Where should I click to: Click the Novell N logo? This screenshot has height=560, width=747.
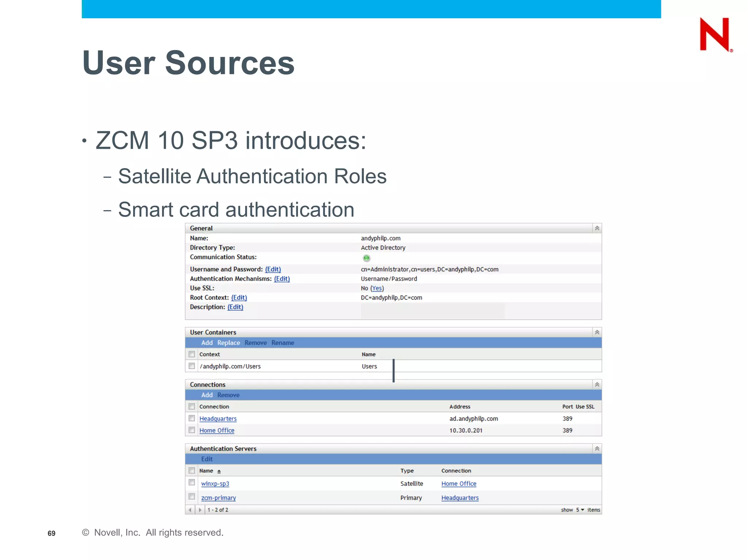pyautogui.click(x=716, y=35)
